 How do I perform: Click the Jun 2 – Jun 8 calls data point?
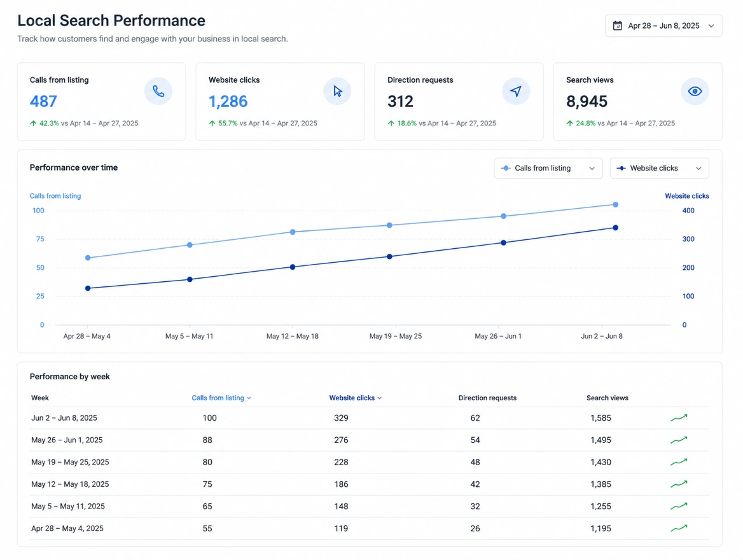coord(616,205)
